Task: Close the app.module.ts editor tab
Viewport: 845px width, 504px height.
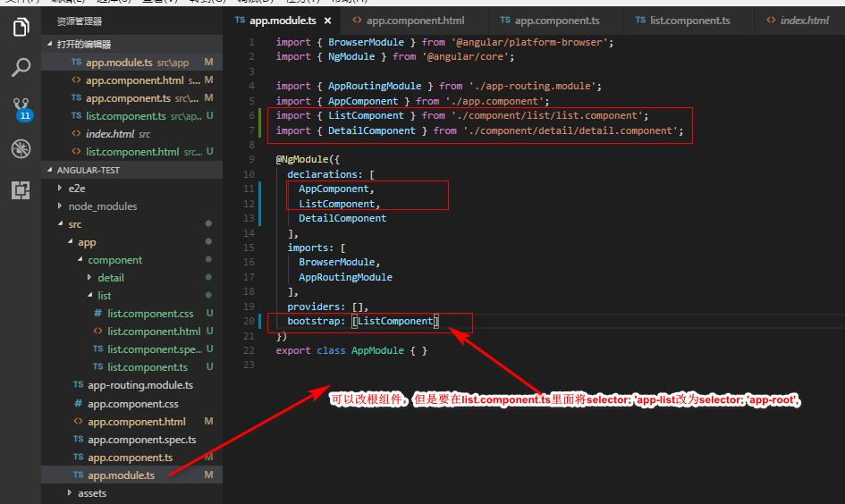Action: point(327,21)
